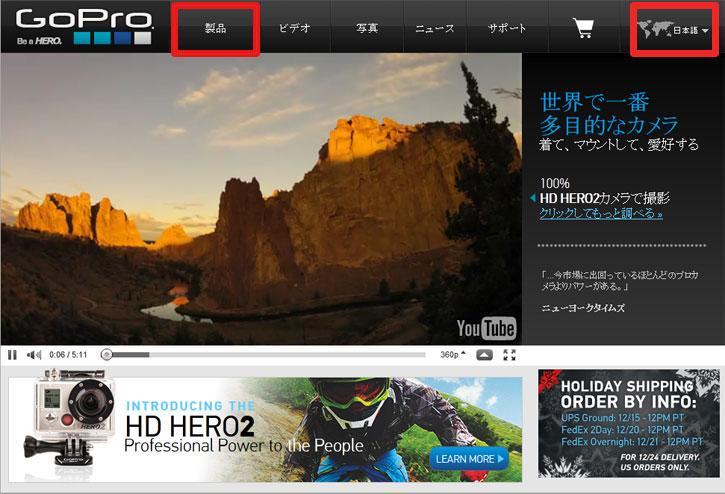725x494 pixels.
Task: Click the world map language icon
Action: [654, 29]
